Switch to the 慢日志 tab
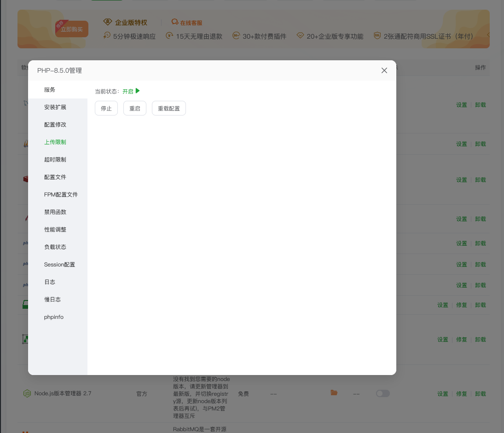The height and width of the screenshot is (433, 504). tap(52, 299)
